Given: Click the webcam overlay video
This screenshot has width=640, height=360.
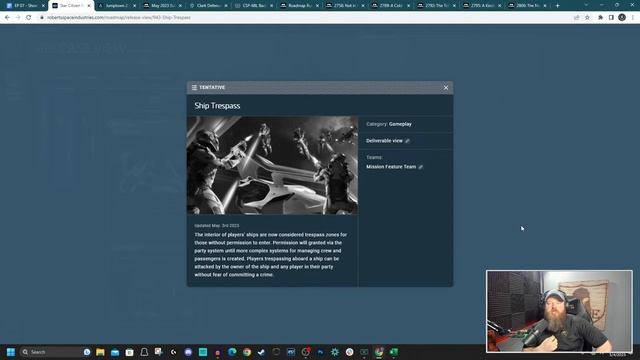Looking at the screenshot, I should tap(559, 311).
